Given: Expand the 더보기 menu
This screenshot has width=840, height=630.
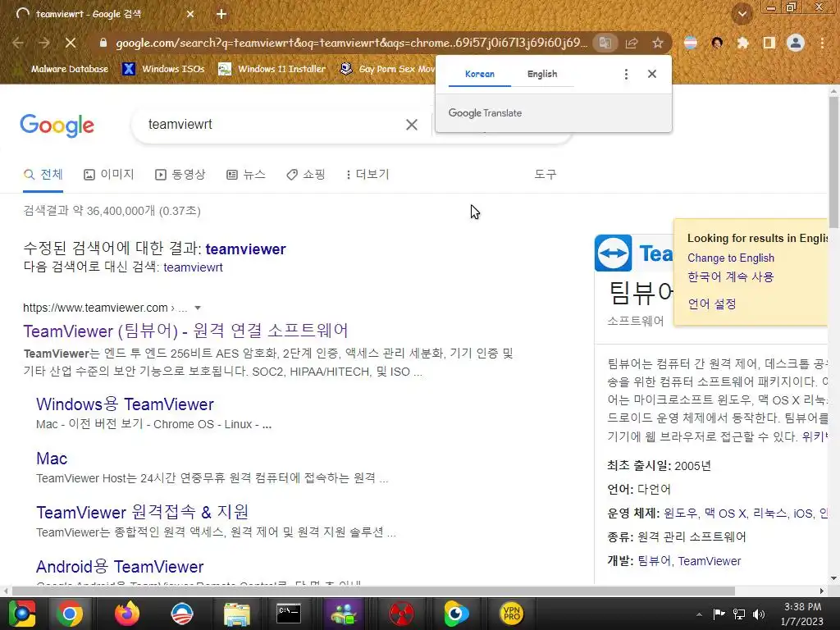Looking at the screenshot, I should (367, 174).
